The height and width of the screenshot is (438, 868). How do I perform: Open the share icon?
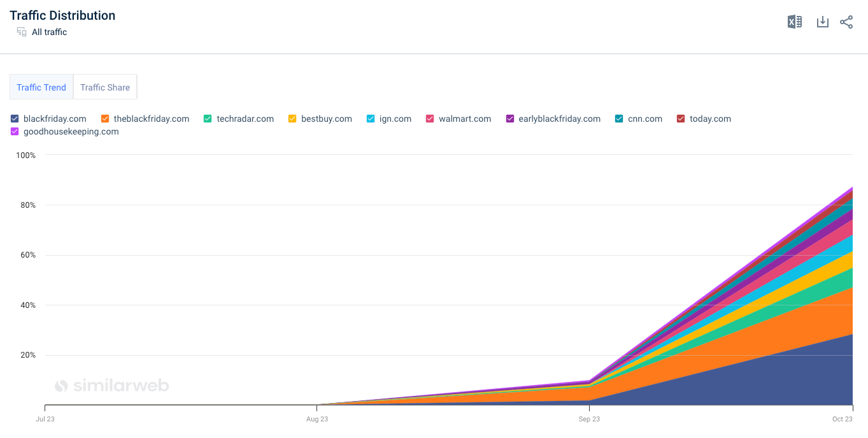[846, 22]
